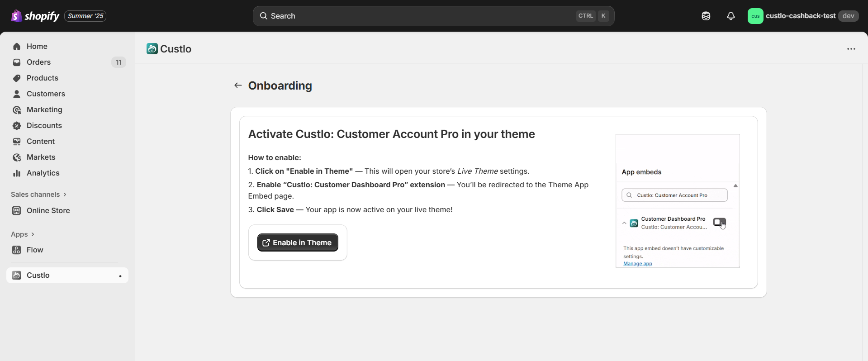
Task: Click the pin dot beside Custlo
Action: click(120, 276)
